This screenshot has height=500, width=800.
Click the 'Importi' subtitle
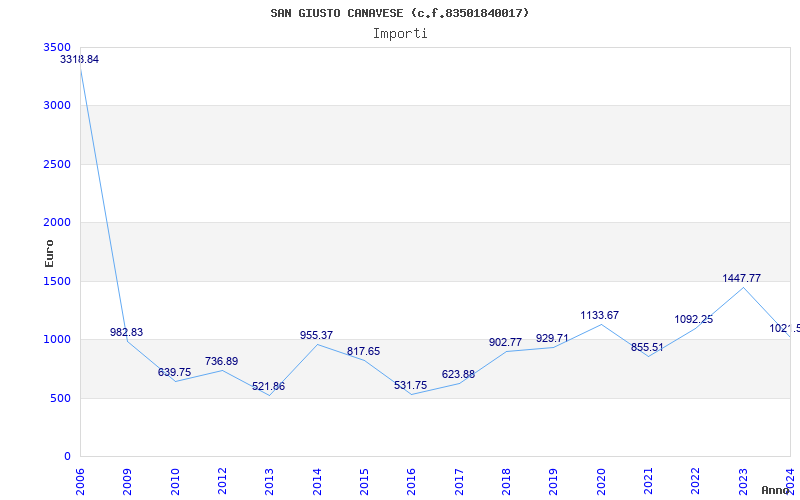click(400, 34)
